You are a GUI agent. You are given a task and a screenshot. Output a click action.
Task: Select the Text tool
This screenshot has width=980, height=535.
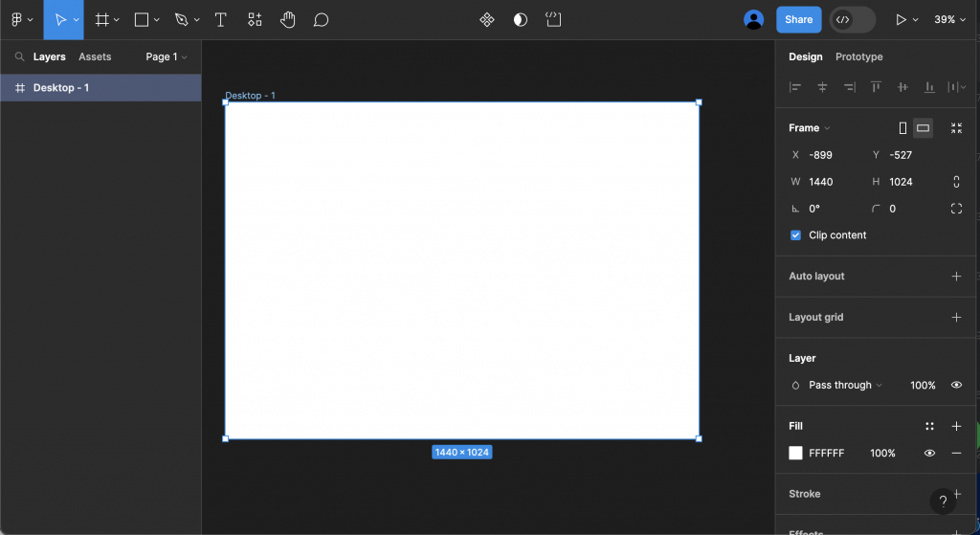point(221,20)
